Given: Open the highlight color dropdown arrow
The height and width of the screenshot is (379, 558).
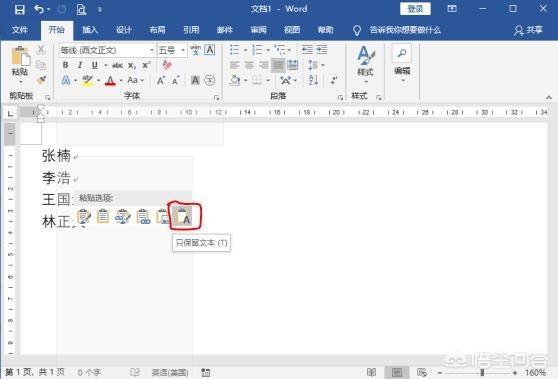Looking at the screenshot, I should 98,80.
